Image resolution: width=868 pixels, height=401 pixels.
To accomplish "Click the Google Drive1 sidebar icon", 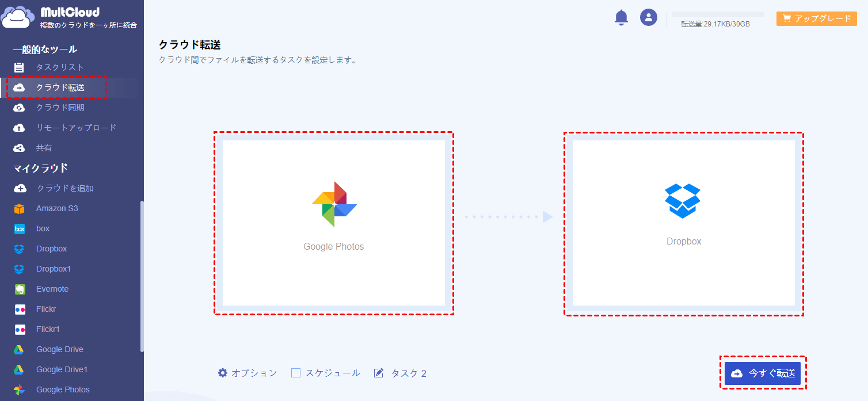I will tap(19, 369).
